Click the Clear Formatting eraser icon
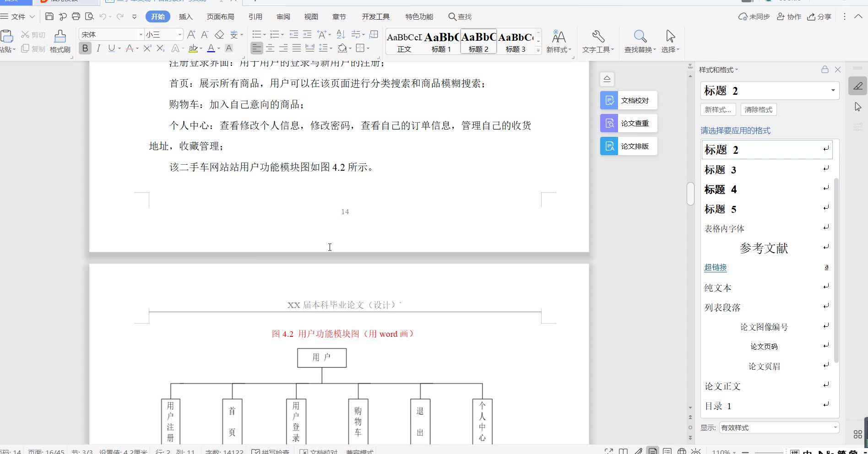The image size is (868, 454). click(x=219, y=34)
